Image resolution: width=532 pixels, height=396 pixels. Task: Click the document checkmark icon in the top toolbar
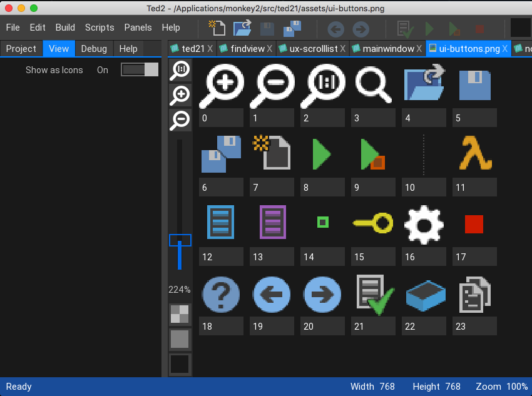coord(406,29)
